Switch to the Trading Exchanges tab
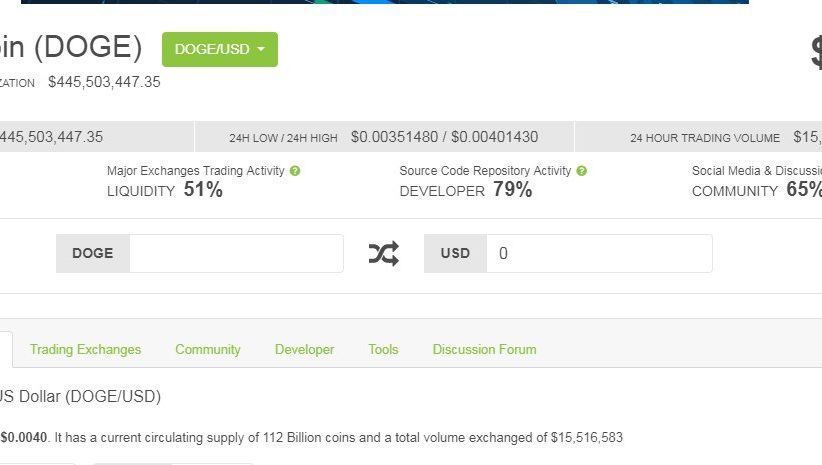The width and height of the screenshot is (822, 465). 85,349
